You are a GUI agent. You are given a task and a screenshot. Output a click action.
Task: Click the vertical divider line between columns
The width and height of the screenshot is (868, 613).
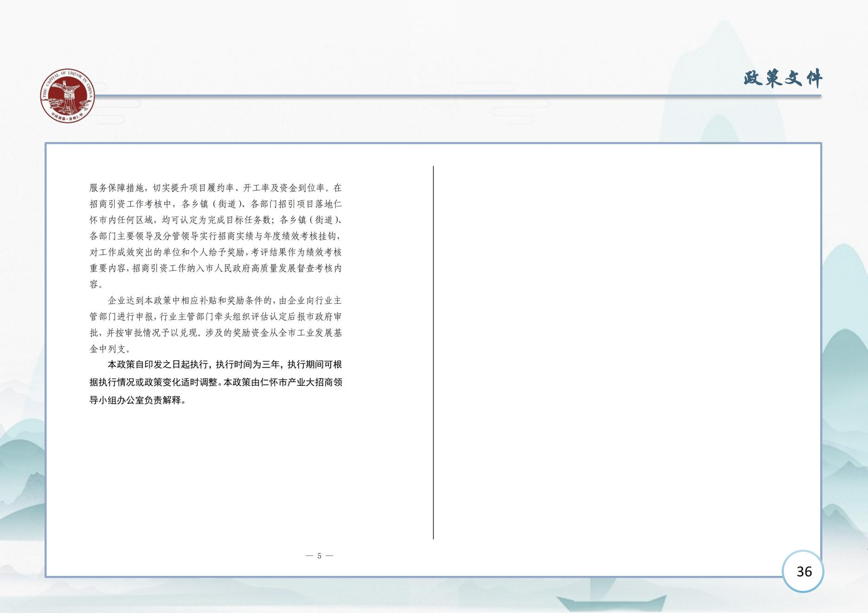click(x=433, y=352)
